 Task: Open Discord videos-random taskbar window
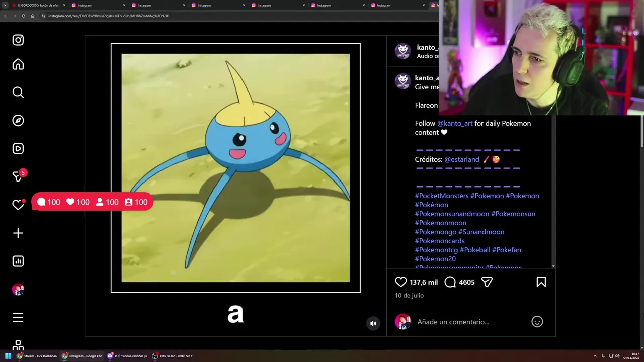click(x=127, y=356)
